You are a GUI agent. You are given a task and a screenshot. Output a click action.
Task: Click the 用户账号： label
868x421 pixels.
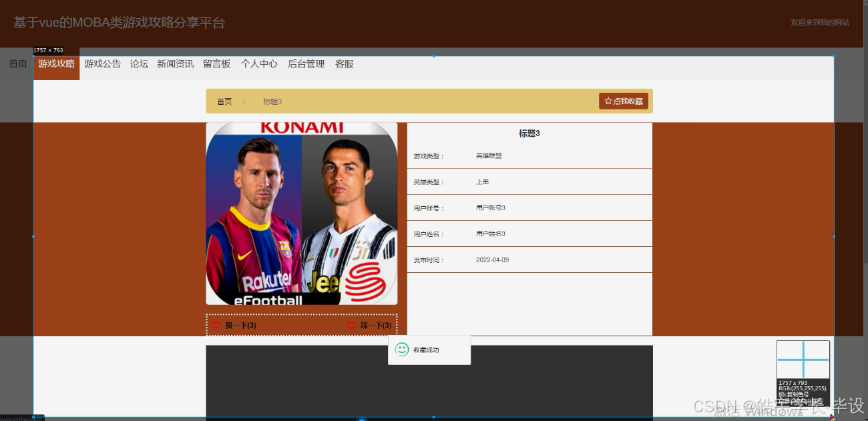coord(429,207)
